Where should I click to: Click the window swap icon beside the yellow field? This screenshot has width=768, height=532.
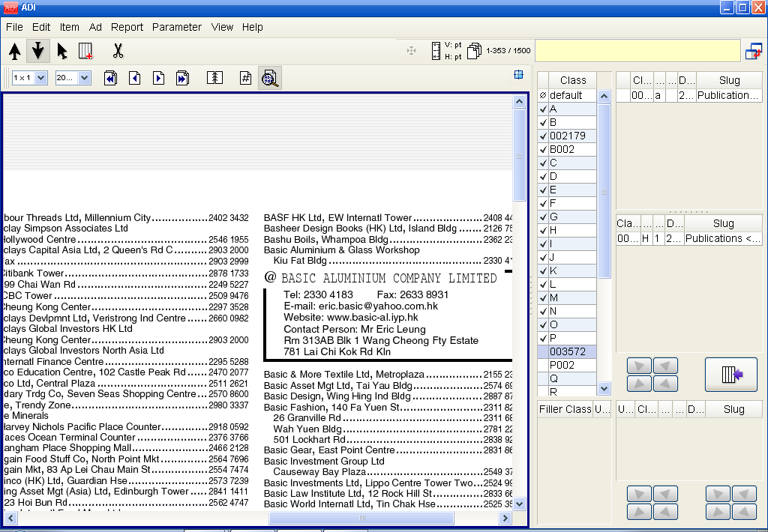753,51
